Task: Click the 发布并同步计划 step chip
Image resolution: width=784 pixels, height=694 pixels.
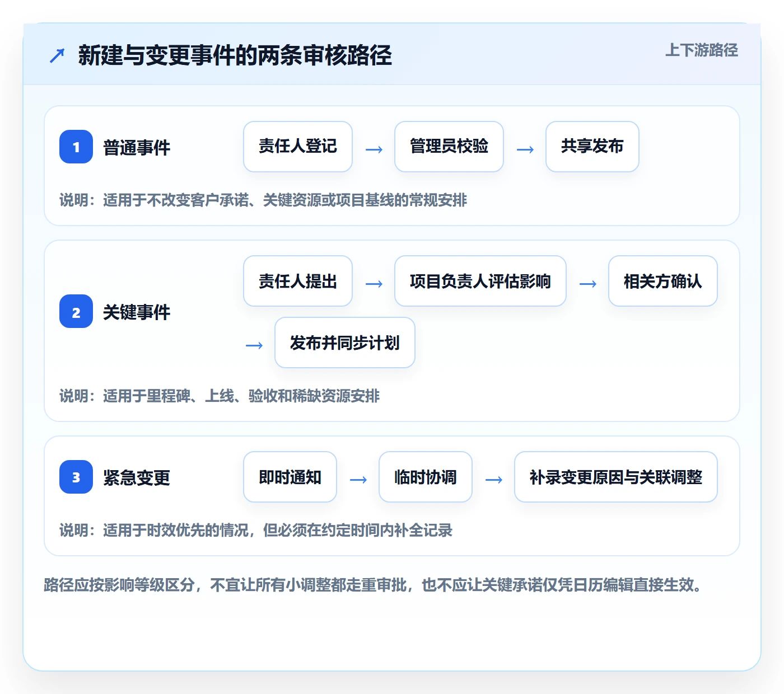Action: point(345,343)
